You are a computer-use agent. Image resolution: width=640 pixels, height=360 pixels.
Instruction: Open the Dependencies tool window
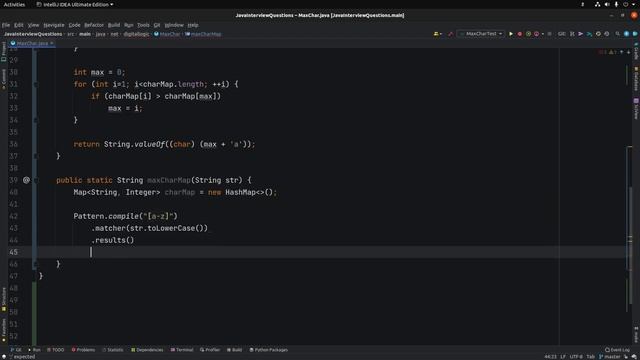click(x=147, y=350)
